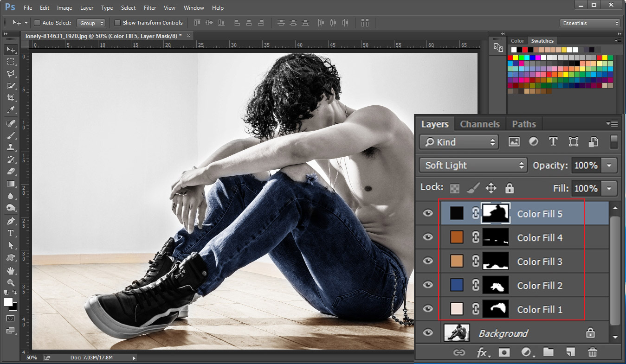Open the Soft Light blend mode dropdown
Image resolution: width=626 pixels, height=364 pixels.
click(x=473, y=165)
